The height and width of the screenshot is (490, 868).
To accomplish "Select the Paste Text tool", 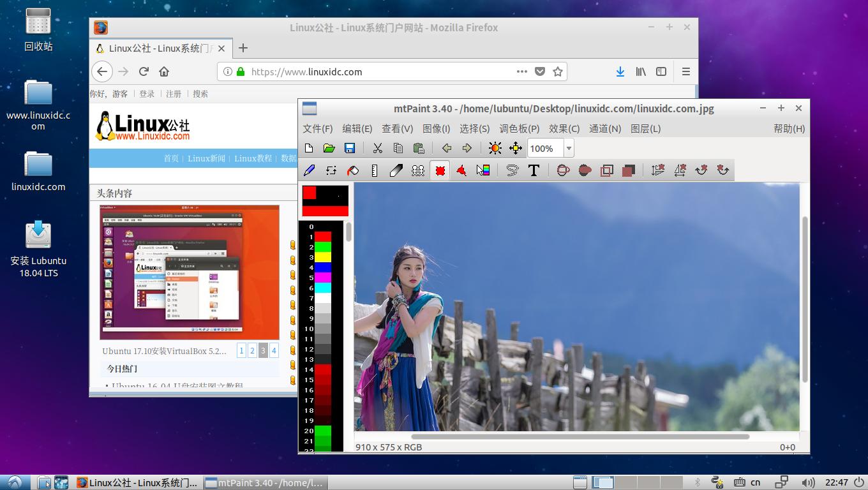I will (x=534, y=170).
